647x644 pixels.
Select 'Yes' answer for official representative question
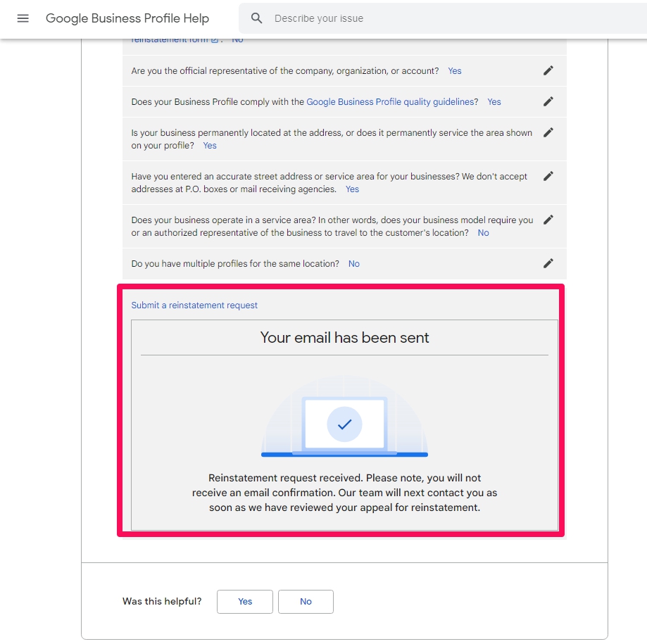455,71
